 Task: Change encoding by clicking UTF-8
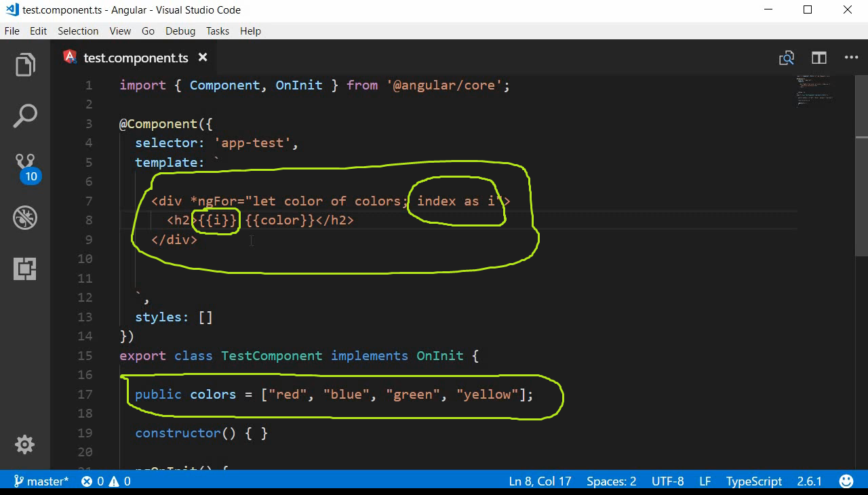point(667,481)
